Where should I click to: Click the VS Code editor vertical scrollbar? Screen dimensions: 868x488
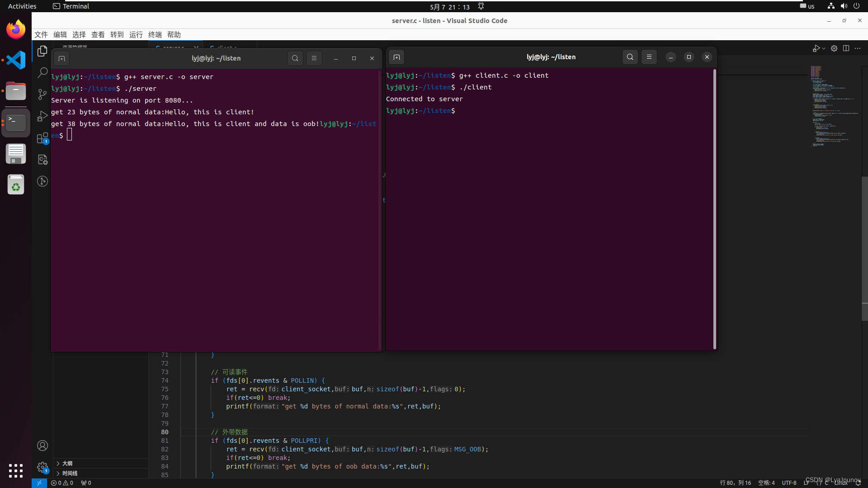864,249
